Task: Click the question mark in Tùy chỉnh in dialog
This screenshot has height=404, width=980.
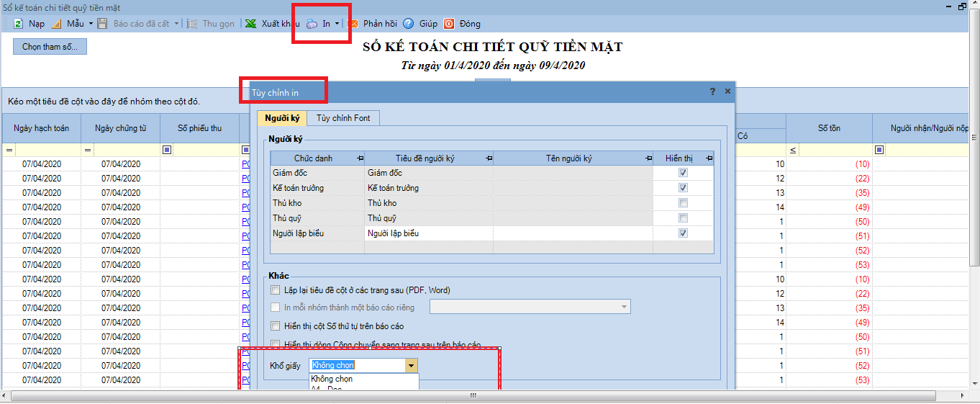Action: coord(712,91)
